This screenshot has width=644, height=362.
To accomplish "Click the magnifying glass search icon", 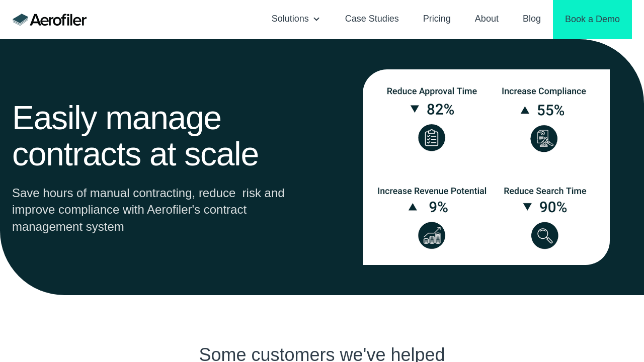I will click(544, 235).
